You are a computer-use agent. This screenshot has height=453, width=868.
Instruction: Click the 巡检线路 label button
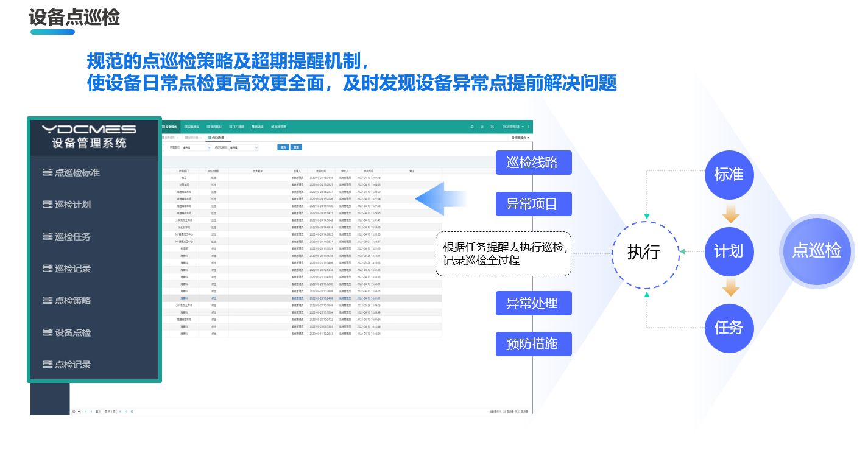534,163
